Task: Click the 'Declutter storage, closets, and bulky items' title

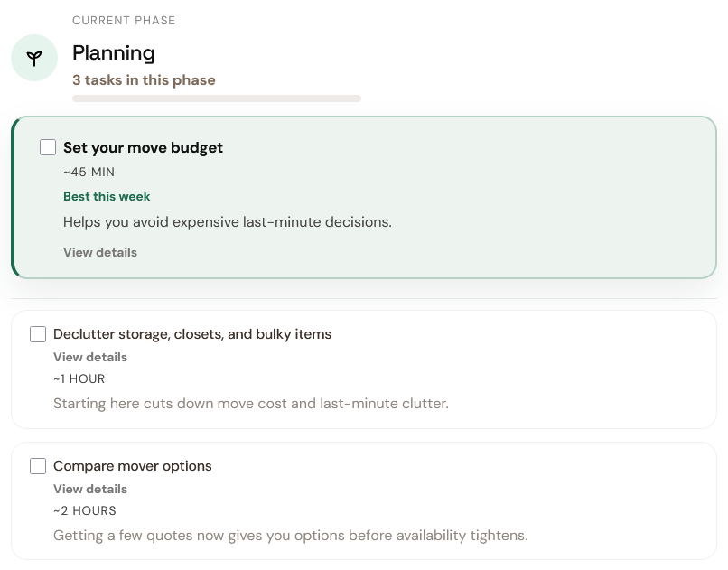Action: 192,334
